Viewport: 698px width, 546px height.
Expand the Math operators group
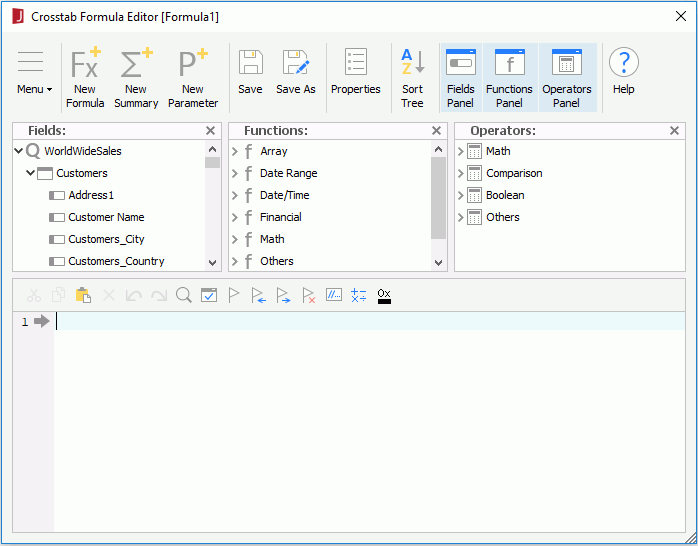tap(461, 151)
